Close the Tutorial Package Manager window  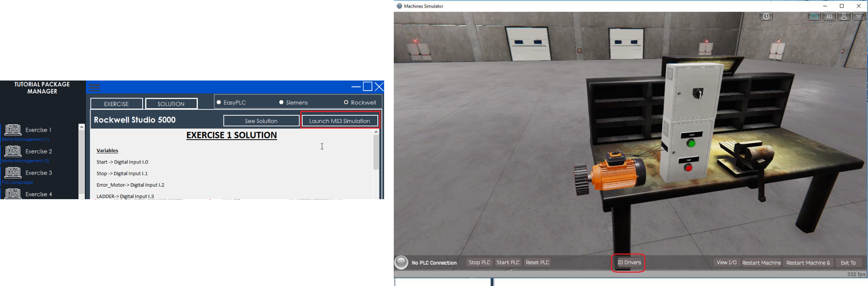pos(379,87)
